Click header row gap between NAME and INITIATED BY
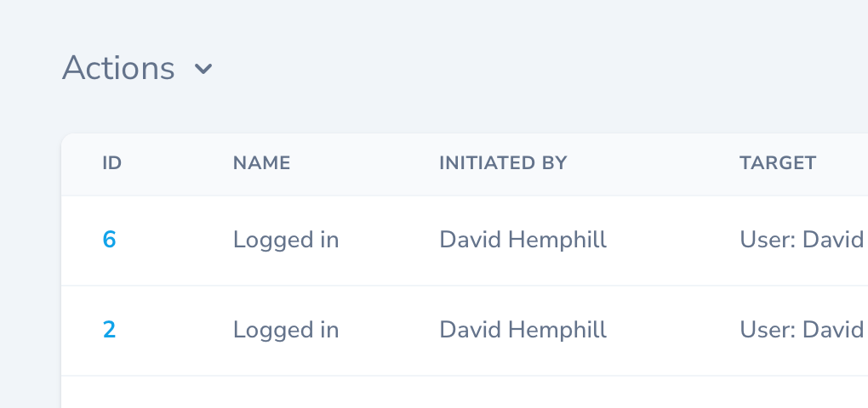This screenshot has height=408, width=868. pyautogui.click(x=364, y=163)
